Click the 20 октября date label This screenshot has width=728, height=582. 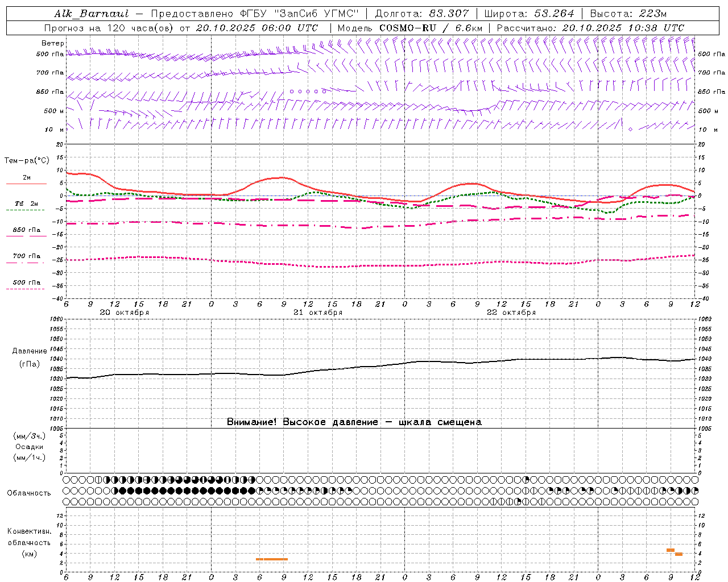[125, 313]
